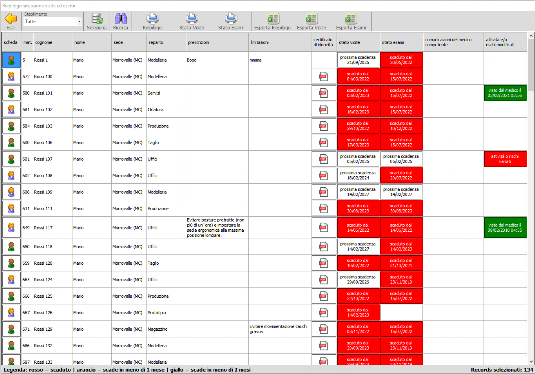
Task: Click the prescrizioni column header
Action: (x=217, y=42)
